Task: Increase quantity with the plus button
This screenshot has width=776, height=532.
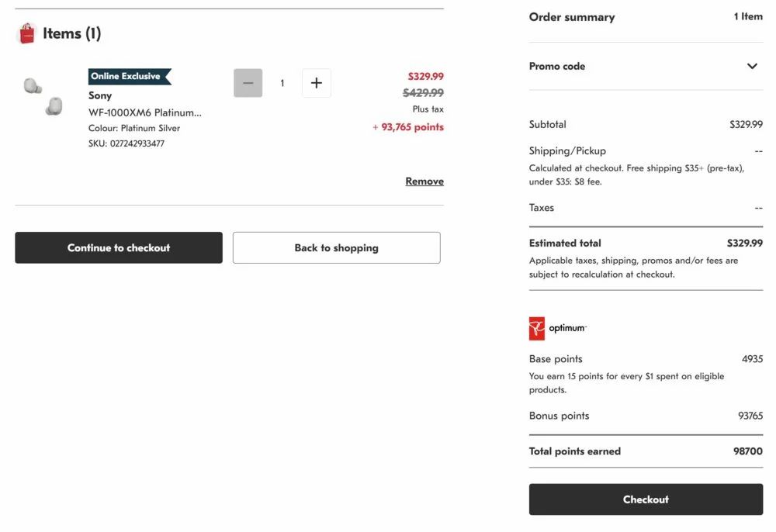Action: (317, 83)
